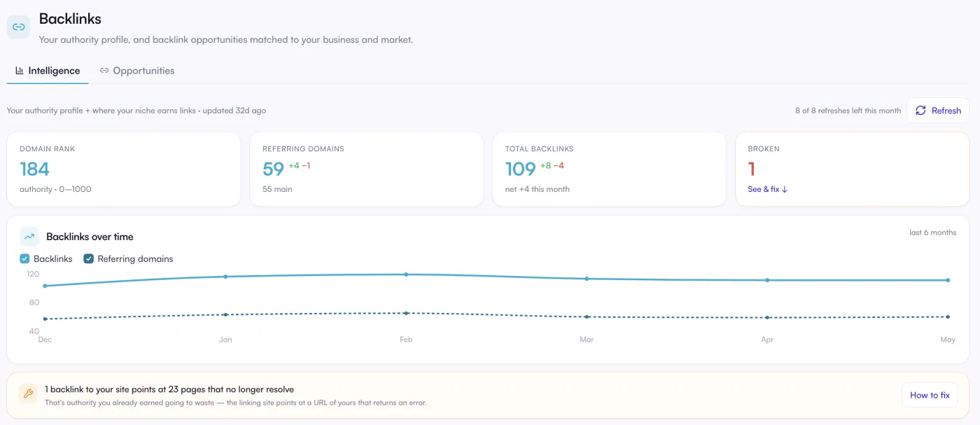Click the Feb data point on Backlinks line
Image resolution: width=980 pixels, height=425 pixels.
pos(406,274)
